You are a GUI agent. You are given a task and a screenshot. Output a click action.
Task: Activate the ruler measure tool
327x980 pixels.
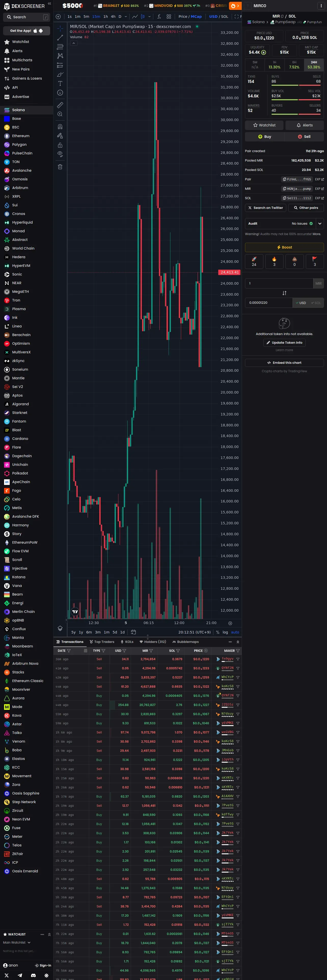pos(60,105)
